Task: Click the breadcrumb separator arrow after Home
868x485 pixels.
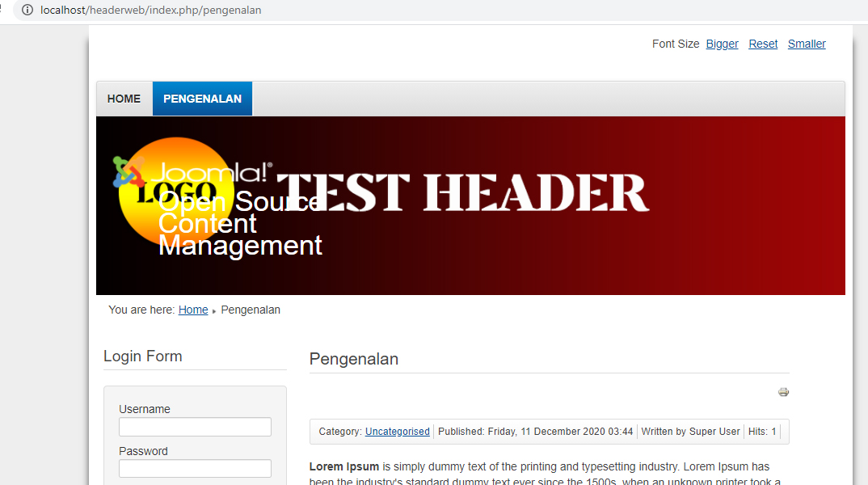Action: pos(213,310)
